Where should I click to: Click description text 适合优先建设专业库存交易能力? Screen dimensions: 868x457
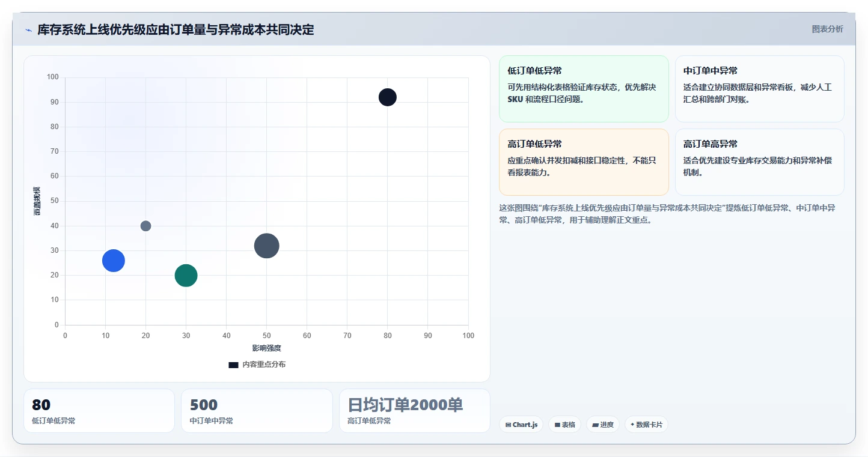tap(757, 166)
